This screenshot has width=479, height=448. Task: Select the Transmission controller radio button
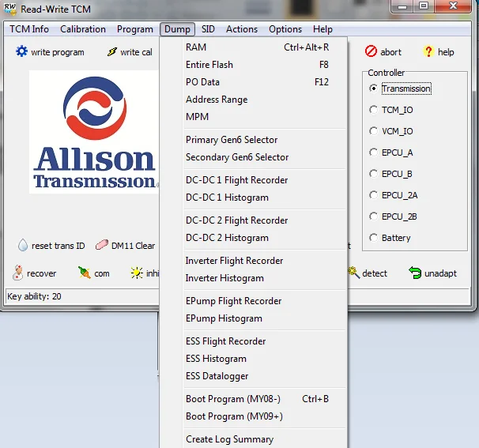click(373, 88)
